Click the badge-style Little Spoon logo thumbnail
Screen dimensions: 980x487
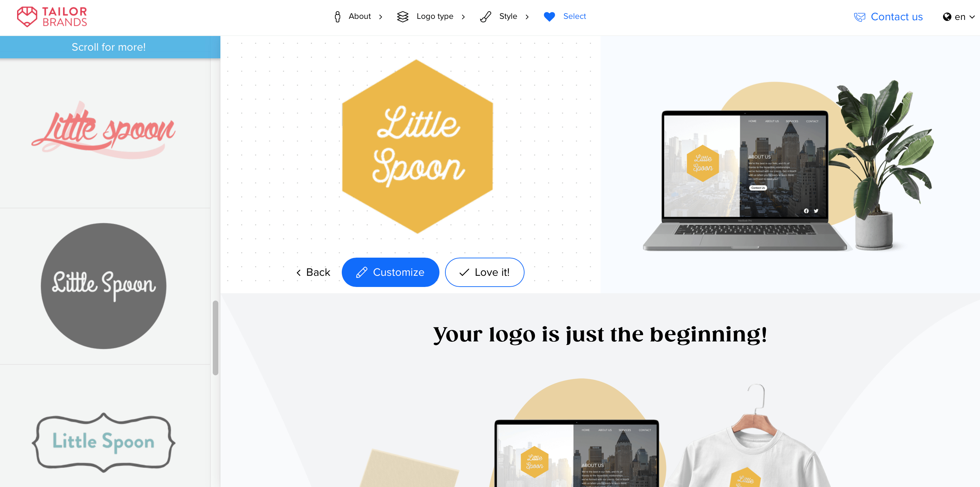coord(103,442)
